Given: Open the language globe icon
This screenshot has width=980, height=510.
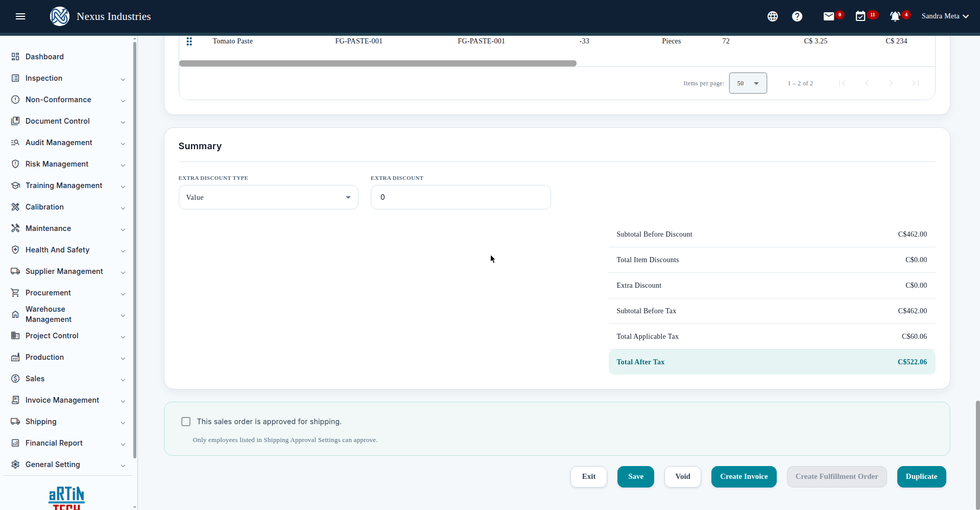Looking at the screenshot, I should point(773,16).
